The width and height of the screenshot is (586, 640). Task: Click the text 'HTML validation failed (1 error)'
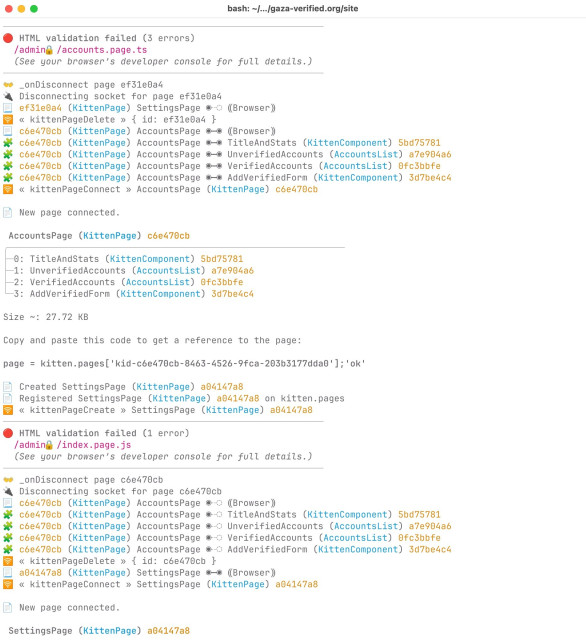(x=104, y=433)
